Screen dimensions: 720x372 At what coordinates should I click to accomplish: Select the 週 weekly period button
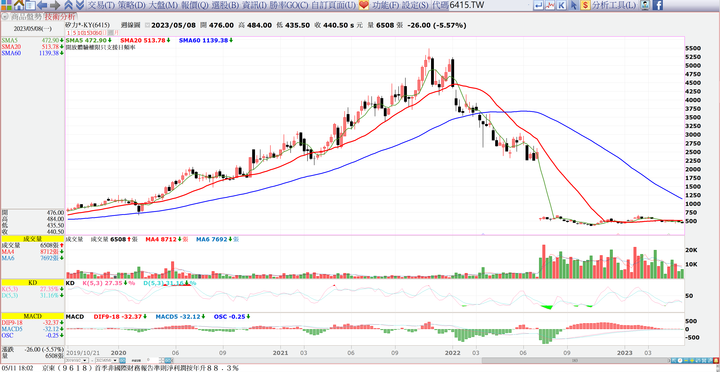point(110,33)
